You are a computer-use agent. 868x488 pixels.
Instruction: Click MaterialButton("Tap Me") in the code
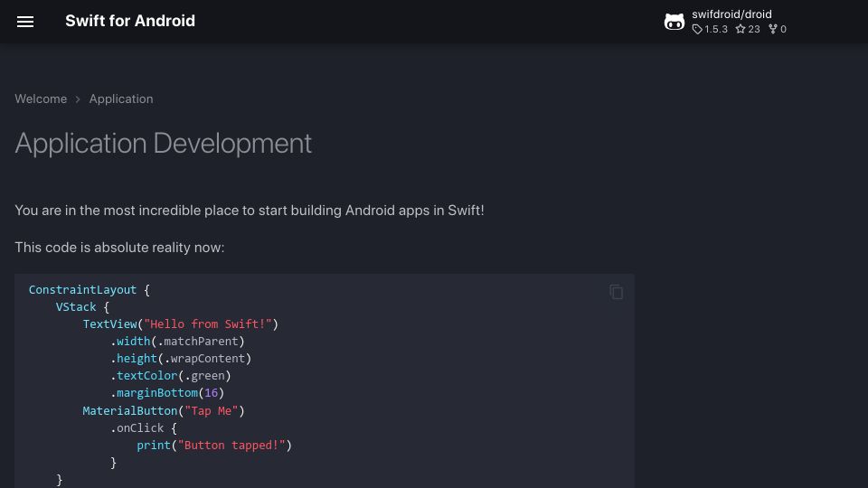(164, 410)
